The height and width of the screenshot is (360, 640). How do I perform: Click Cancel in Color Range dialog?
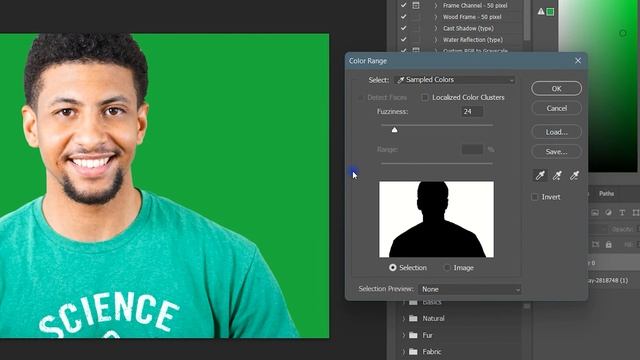click(556, 108)
